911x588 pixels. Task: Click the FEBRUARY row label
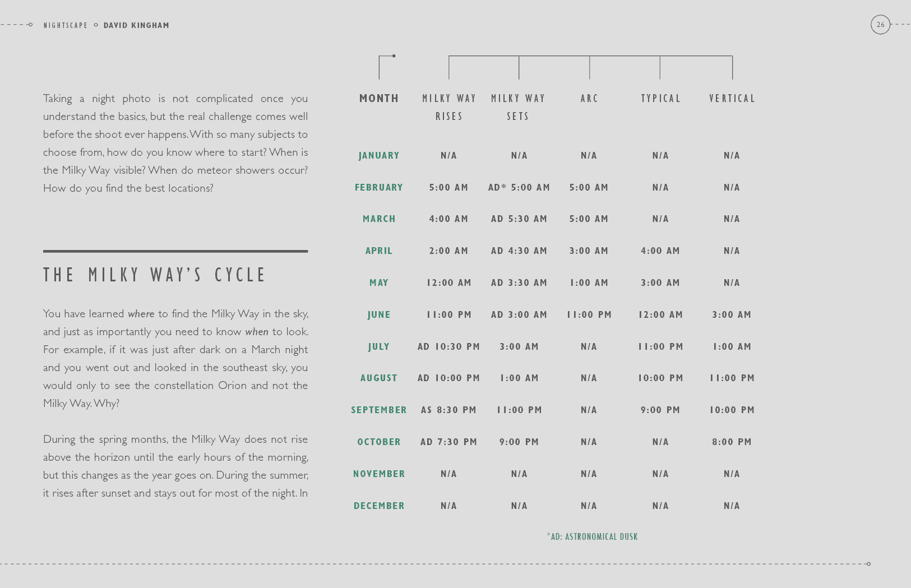[379, 187]
